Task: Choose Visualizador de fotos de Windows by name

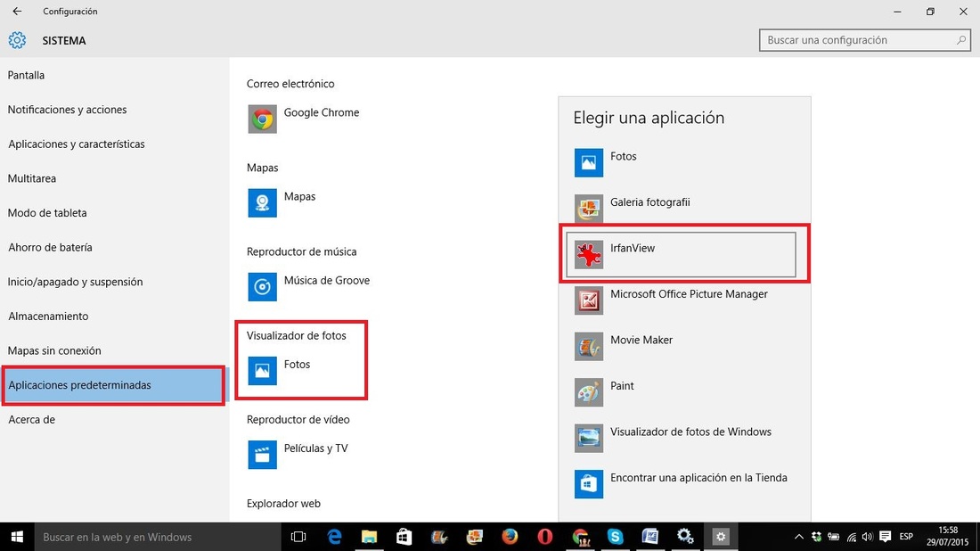Action: (x=690, y=432)
